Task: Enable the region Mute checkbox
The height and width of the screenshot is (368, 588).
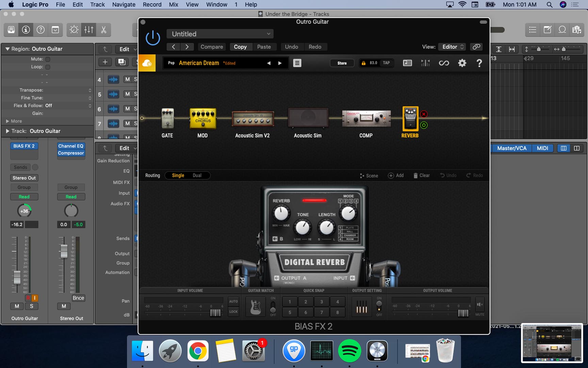Action: [48, 59]
